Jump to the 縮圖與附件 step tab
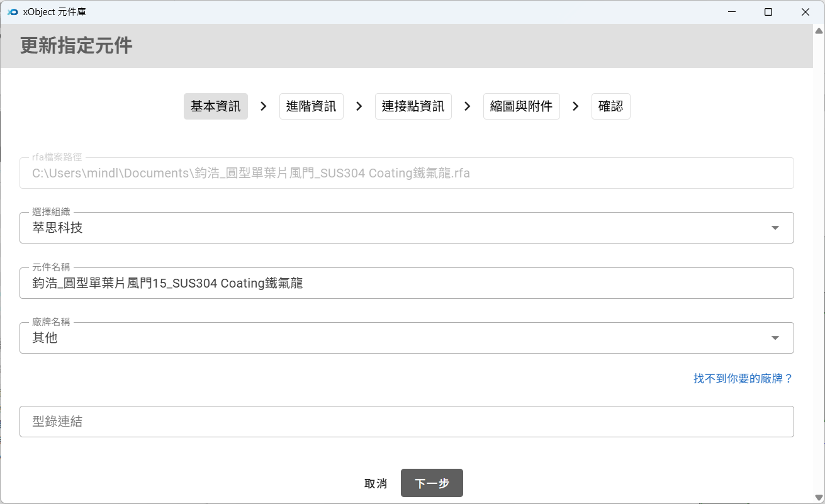The image size is (825, 504). (521, 106)
